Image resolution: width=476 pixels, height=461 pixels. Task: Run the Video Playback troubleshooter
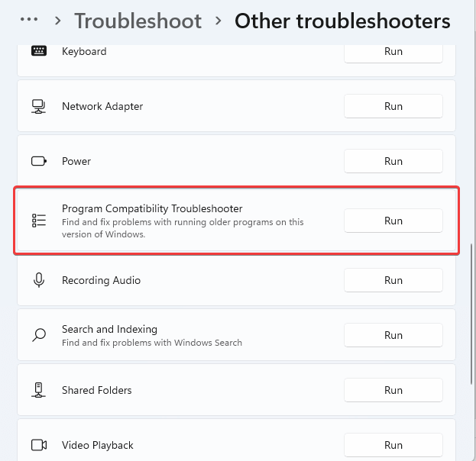pos(393,445)
